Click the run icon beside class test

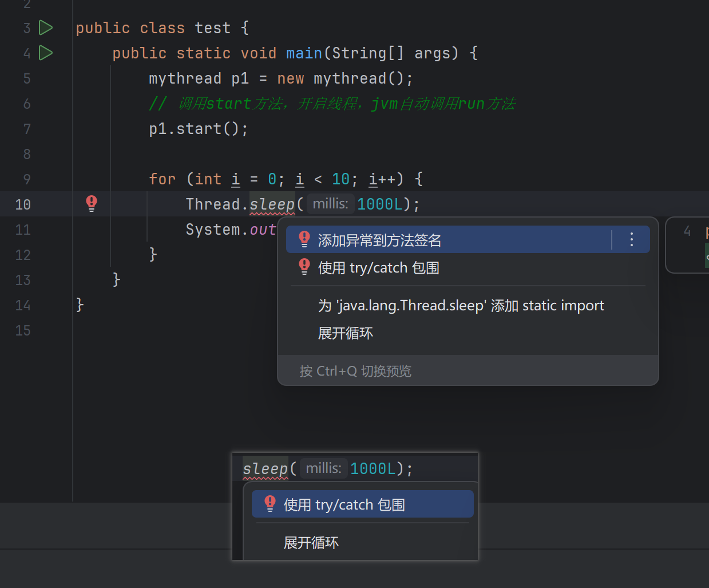(x=46, y=27)
